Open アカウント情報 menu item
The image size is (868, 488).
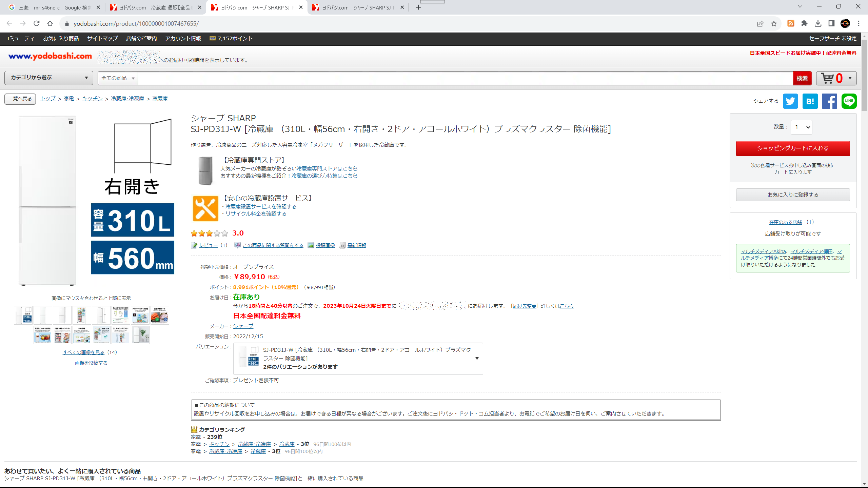(x=183, y=39)
